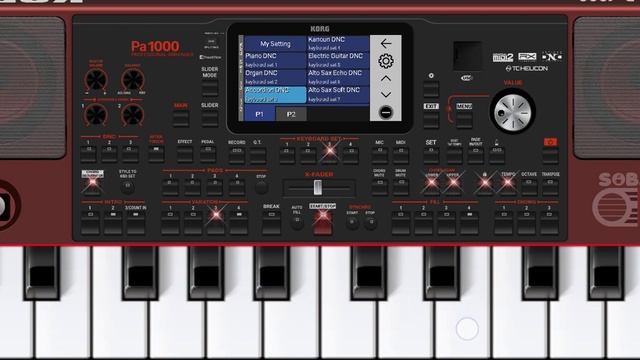Choose Alto Sax Echo DNC
Screen dimensions: 640x360
coord(338,77)
